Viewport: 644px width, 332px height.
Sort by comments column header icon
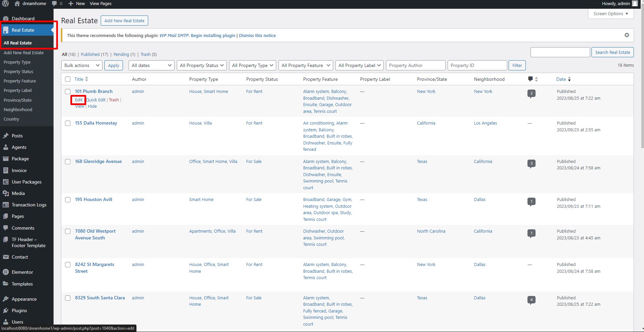point(533,79)
